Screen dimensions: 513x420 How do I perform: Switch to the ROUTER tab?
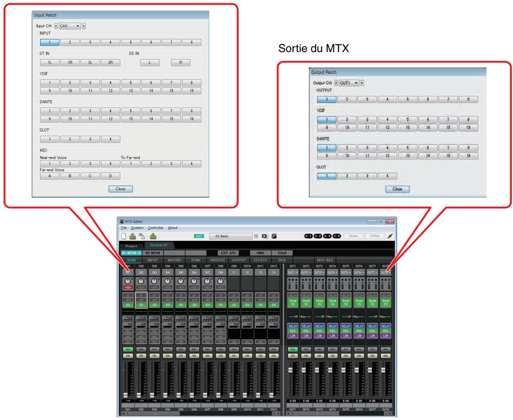tap(218, 260)
